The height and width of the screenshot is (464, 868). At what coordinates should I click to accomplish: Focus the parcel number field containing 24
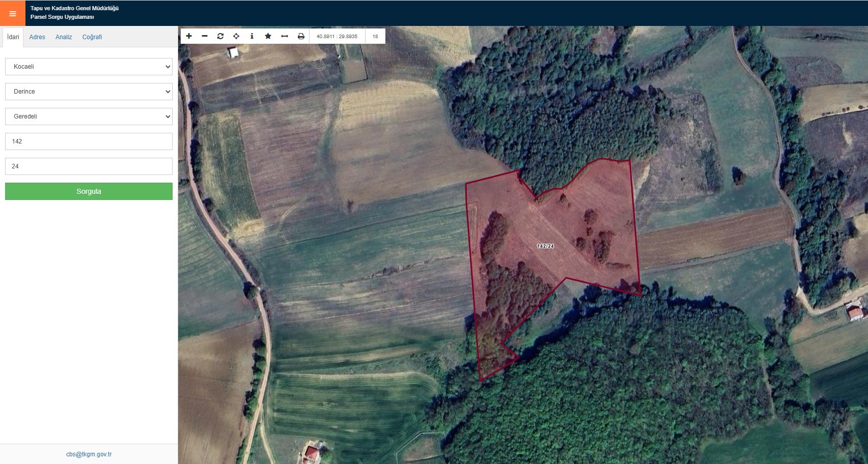89,166
